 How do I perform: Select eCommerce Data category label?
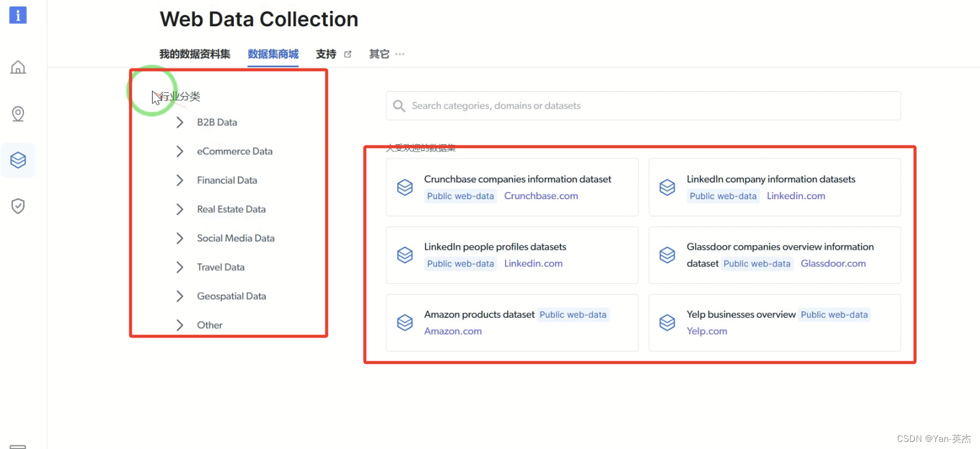pos(235,151)
